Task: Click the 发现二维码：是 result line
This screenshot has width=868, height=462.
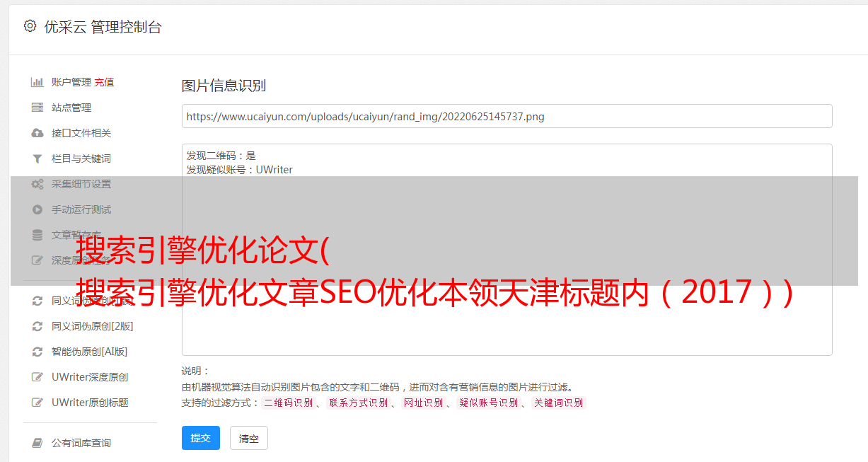Action: point(221,156)
